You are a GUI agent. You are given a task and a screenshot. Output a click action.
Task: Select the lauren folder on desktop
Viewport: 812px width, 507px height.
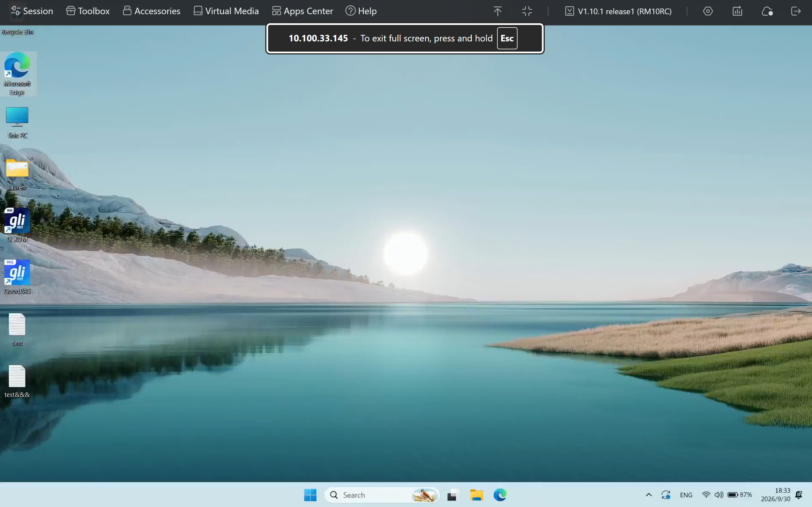(17, 174)
